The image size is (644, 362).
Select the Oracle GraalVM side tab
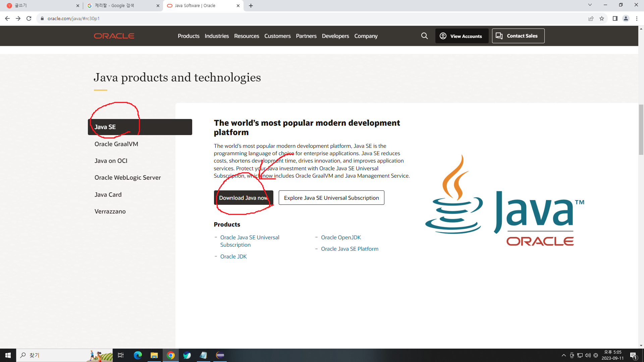116,144
